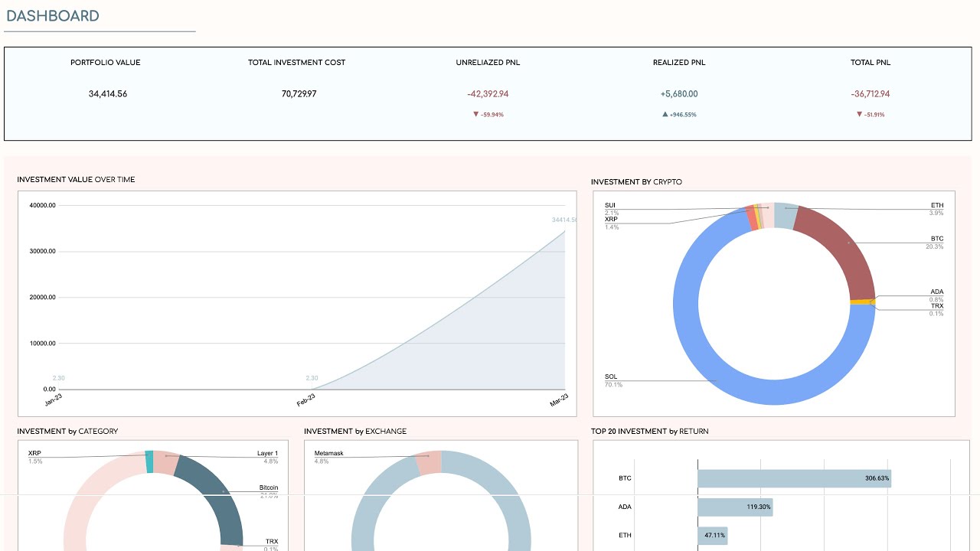The width and height of the screenshot is (980, 551).
Task: Click the SUI 2.1% label
Action: pos(611,209)
